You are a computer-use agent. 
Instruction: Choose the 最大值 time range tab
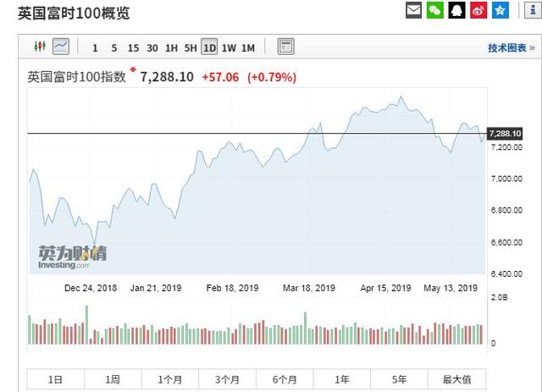coord(457,379)
